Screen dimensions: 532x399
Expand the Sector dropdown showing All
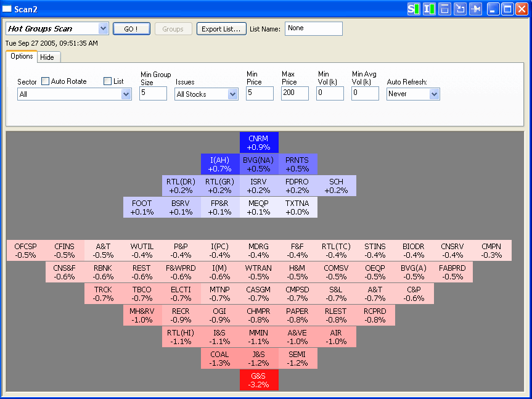(126, 94)
